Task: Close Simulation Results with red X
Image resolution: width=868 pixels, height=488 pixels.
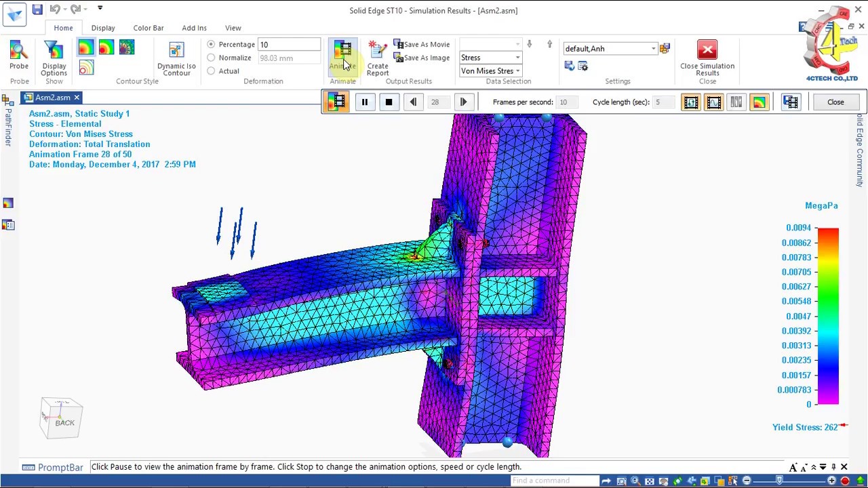Action: coord(707,58)
